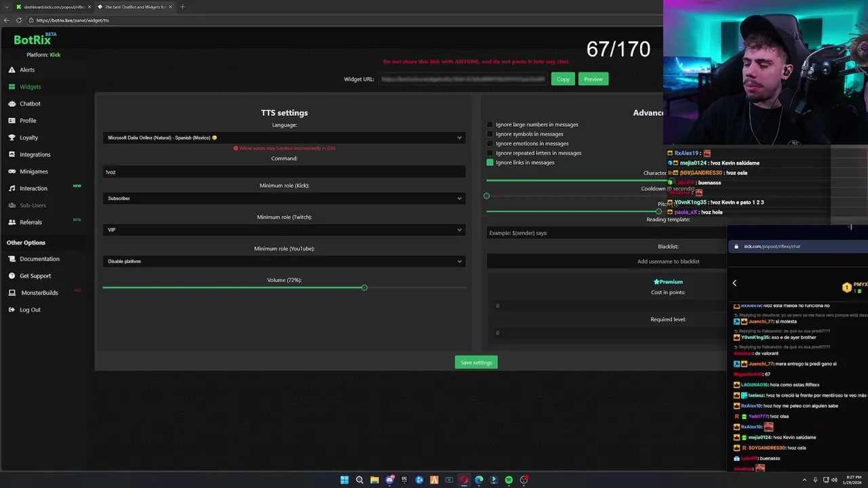868x488 pixels.
Task: Click the Opera GX taskbar icon
Action: click(x=464, y=480)
